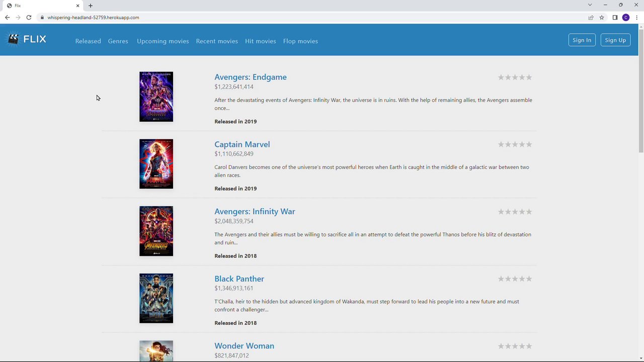This screenshot has width=644, height=362.
Task: Click the Black Panther poster
Action: 156,298
